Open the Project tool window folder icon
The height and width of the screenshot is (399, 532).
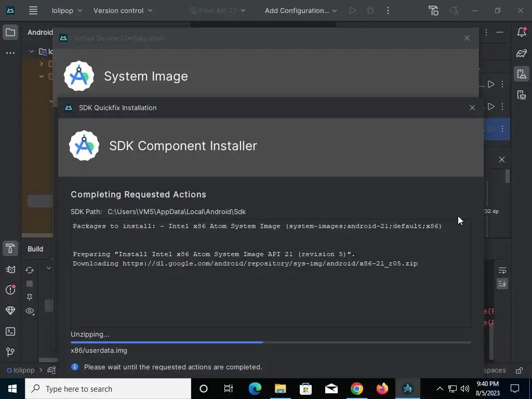click(10, 33)
